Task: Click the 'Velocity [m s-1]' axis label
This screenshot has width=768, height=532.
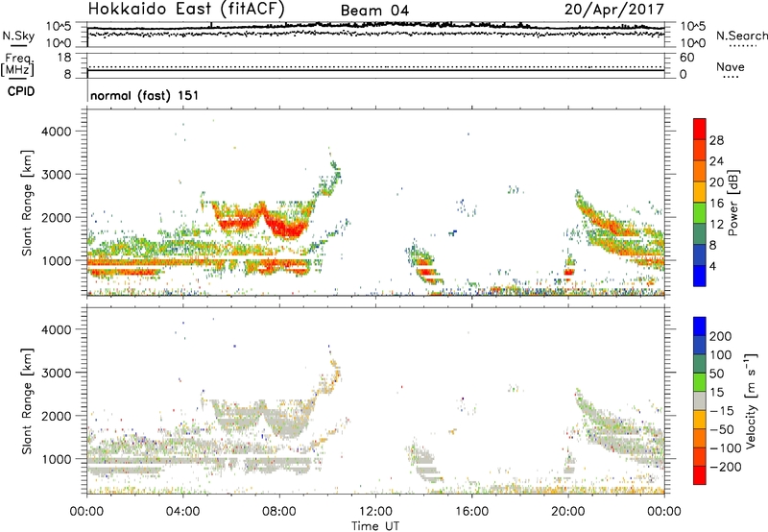Action: click(750, 400)
